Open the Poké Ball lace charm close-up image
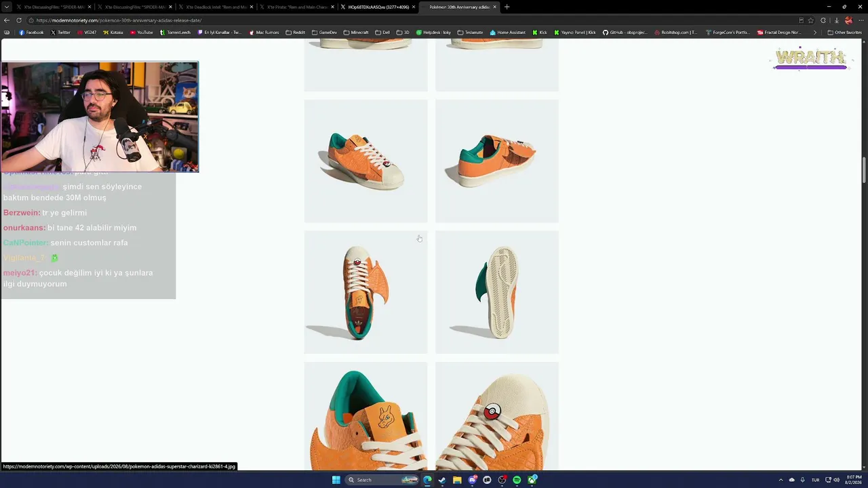 coord(497,416)
